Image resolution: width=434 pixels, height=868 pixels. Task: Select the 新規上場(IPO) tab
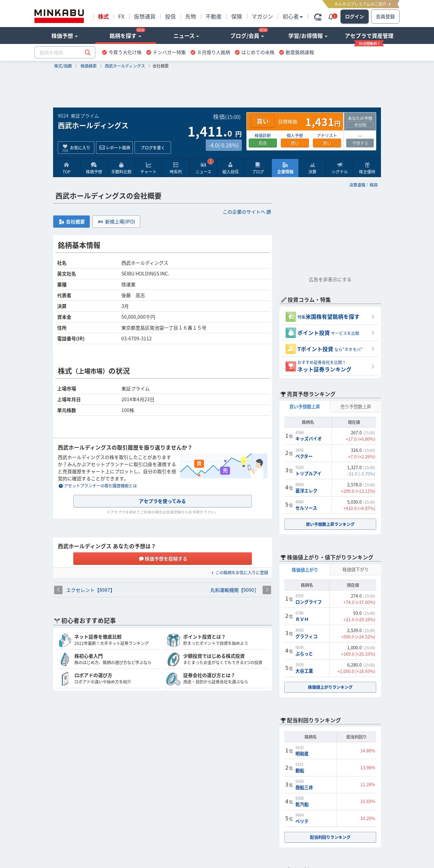[116, 222]
